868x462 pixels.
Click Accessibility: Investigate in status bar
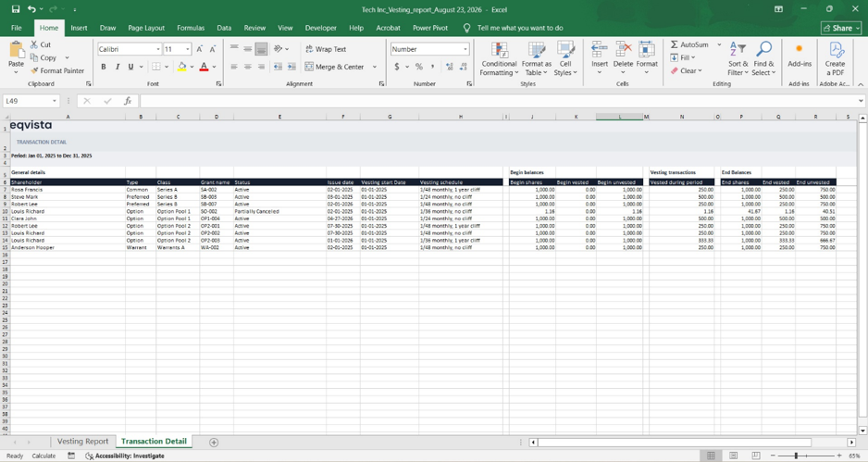click(125, 456)
